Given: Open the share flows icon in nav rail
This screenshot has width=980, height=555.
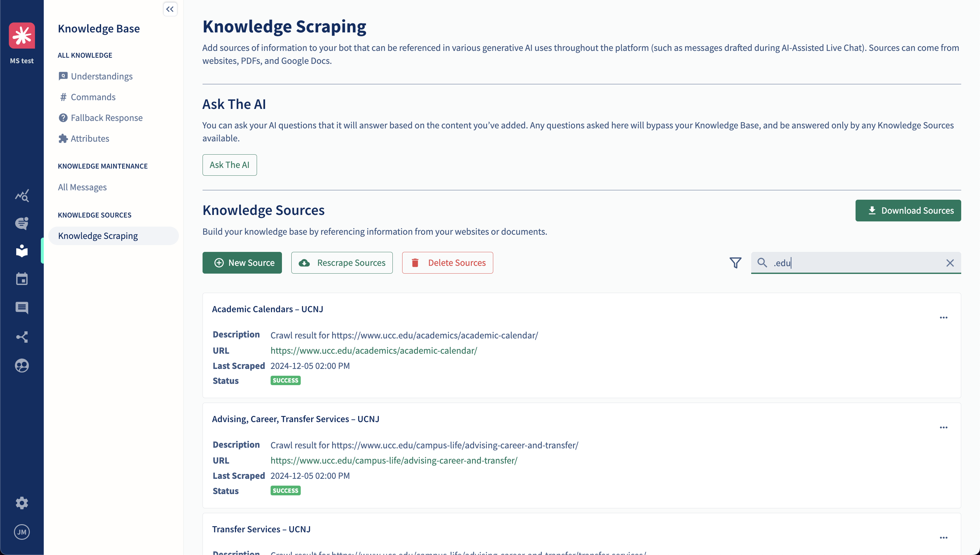Looking at the screenshot, I should coord(22,337).
